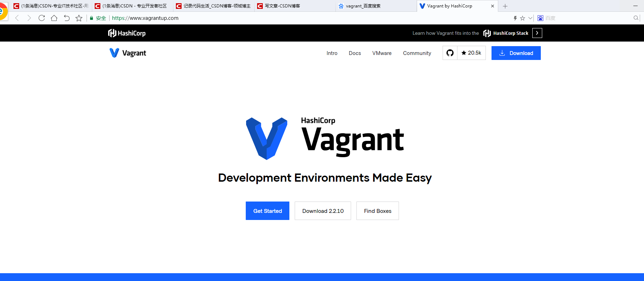
Task: Click the browser logo at top-left corner
Action: pos(3,11)
